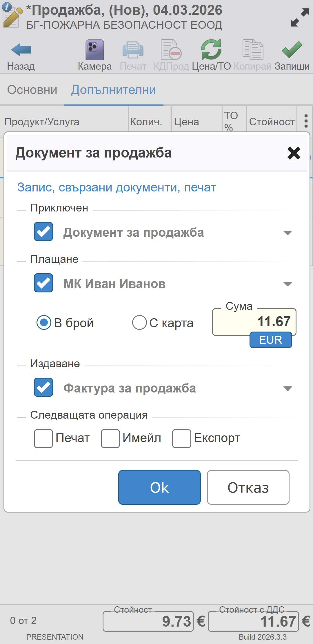Enable the Печат next operation checkbox

pyautogui.click(x=43, y=438)
